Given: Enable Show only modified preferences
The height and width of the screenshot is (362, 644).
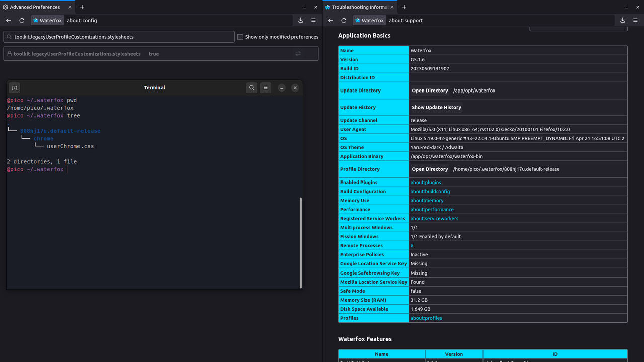Looking at the screenshot, I should 240,37.
